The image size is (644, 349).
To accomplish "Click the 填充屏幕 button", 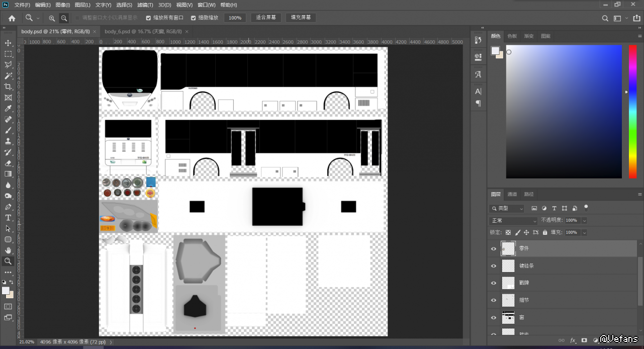I will [301, 18].
